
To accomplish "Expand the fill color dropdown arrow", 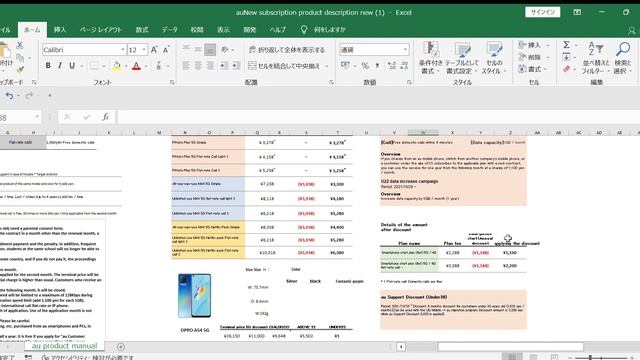I will [126, 66].
